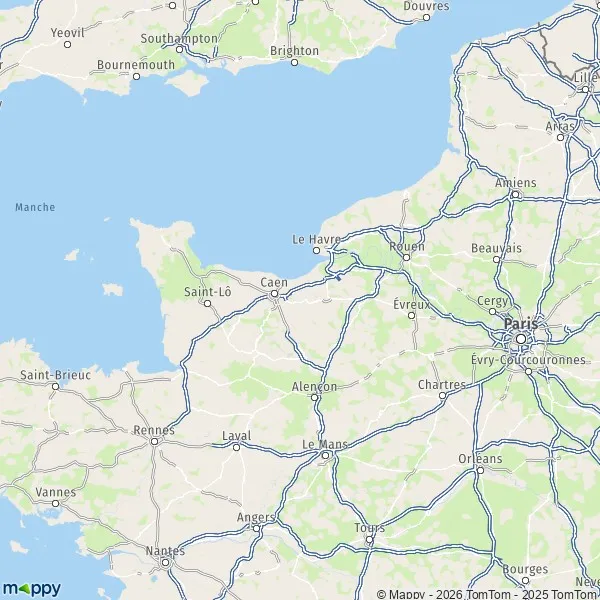Image resolution: width=600 pixels, height=600 pixels.
Task: Click the Saint-Lô city marker
Action: pyautogui.click(x=207, y=303)
